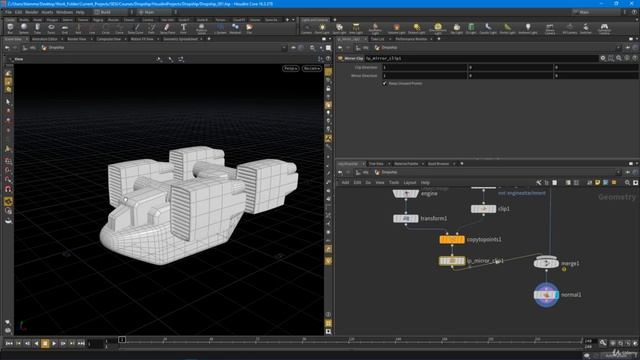The height and width of the screenshot is (360, 640).
Task: Toggle the pin on the parameter pane path bar
Action: pos(627,48)
